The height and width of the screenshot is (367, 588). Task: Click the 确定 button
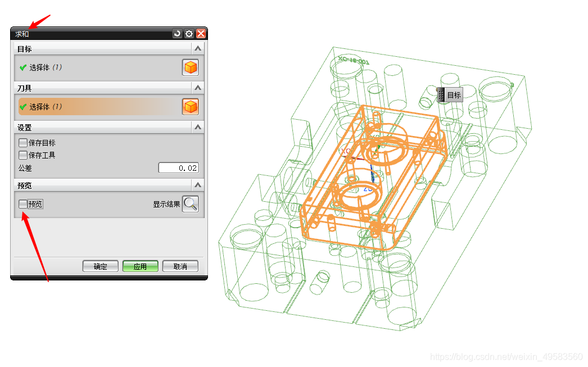pos(101,266)
